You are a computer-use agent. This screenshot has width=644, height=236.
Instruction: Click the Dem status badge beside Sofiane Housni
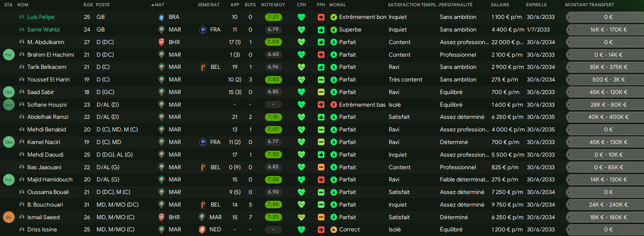[8, 105]
